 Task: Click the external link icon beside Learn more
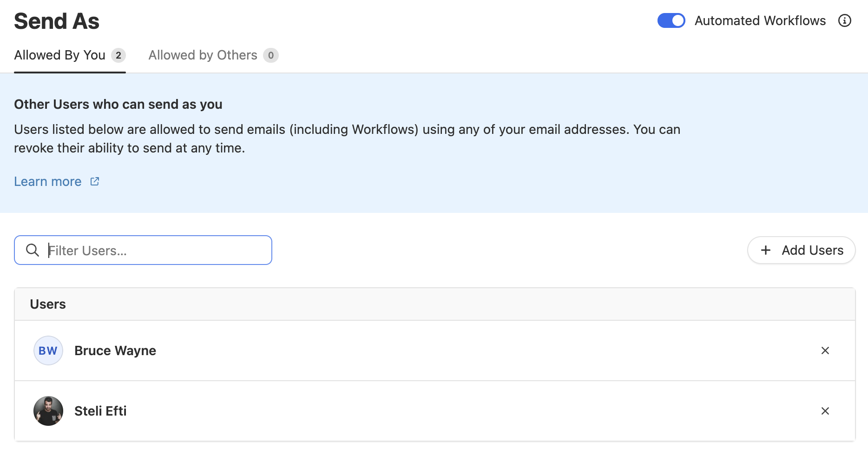click(94, 181)
